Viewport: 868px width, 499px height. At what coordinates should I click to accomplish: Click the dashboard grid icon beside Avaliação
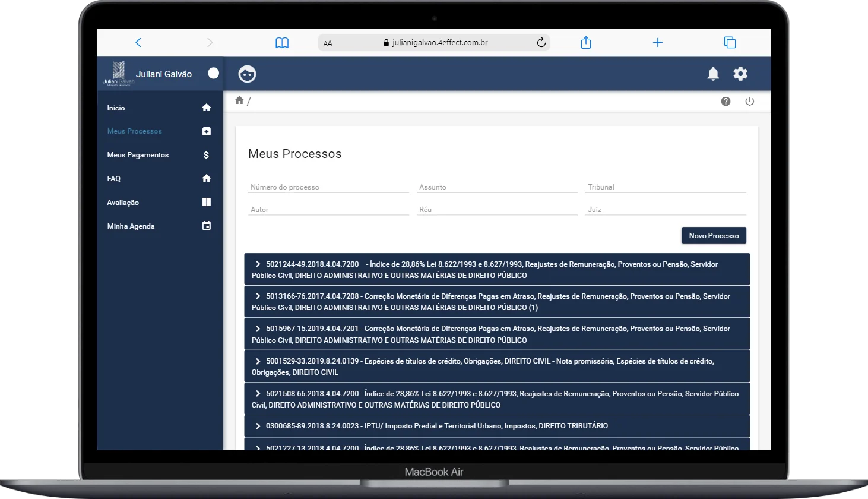pyautogui.click(x=207, y=202)
